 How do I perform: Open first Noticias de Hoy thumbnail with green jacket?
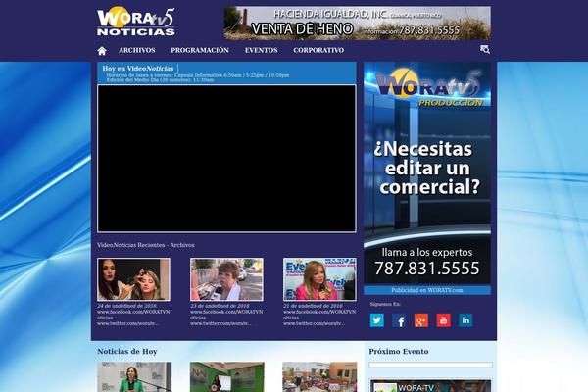[134, 377]
